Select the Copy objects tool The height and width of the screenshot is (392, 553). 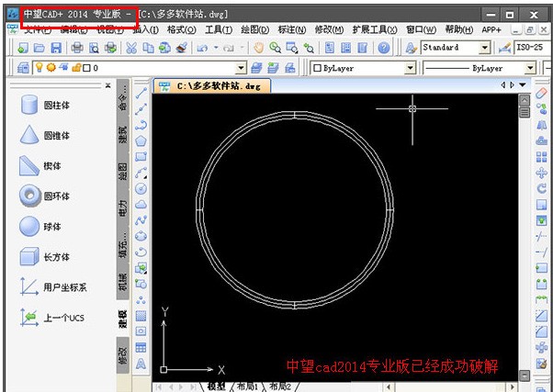tap(541, 109)
